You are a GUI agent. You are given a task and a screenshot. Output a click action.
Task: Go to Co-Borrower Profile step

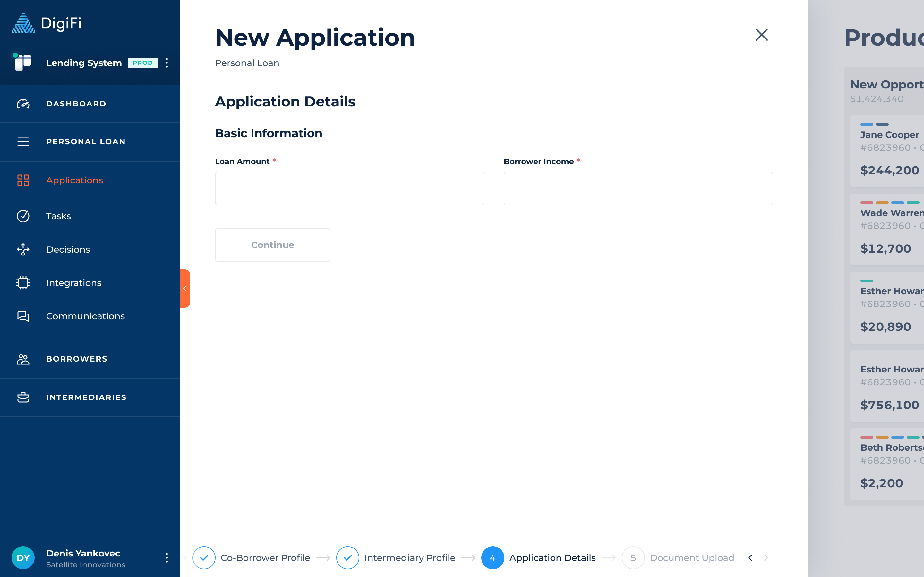[x=265, y=557]
